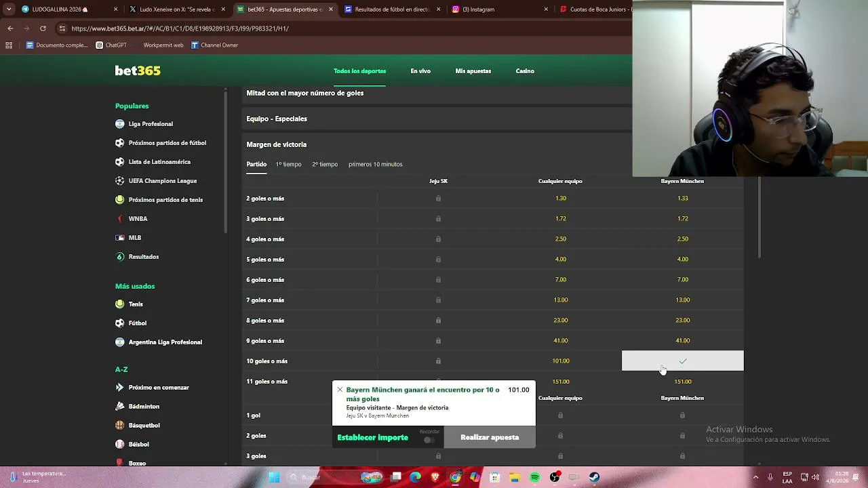Open Brave browser from the taskbar

click(x=435, y=477)
